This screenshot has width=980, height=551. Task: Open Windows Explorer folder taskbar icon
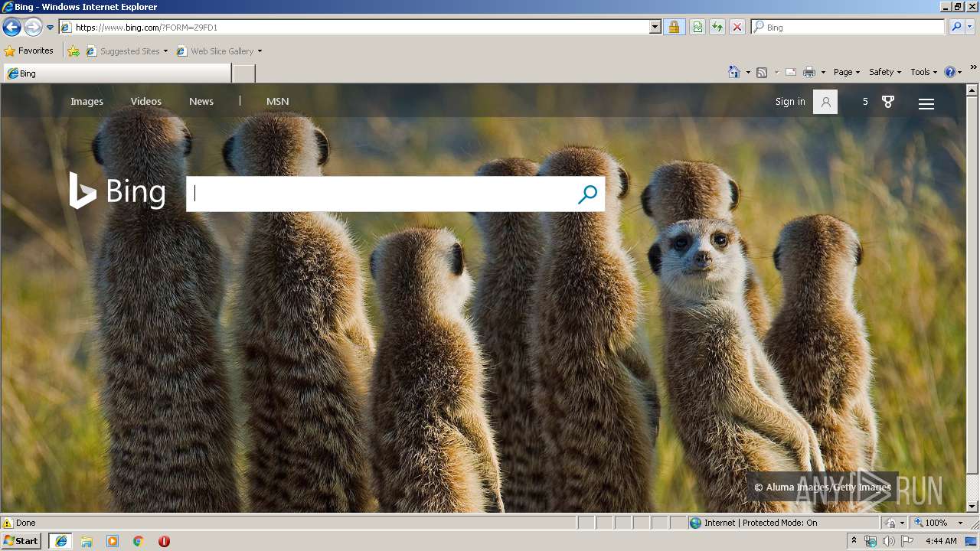click(x=87, y=541)
